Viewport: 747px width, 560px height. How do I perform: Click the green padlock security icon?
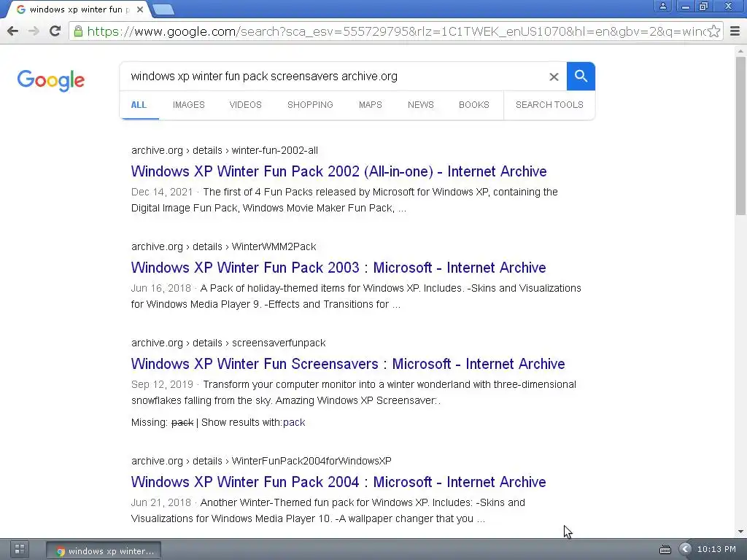coord(78,31)
